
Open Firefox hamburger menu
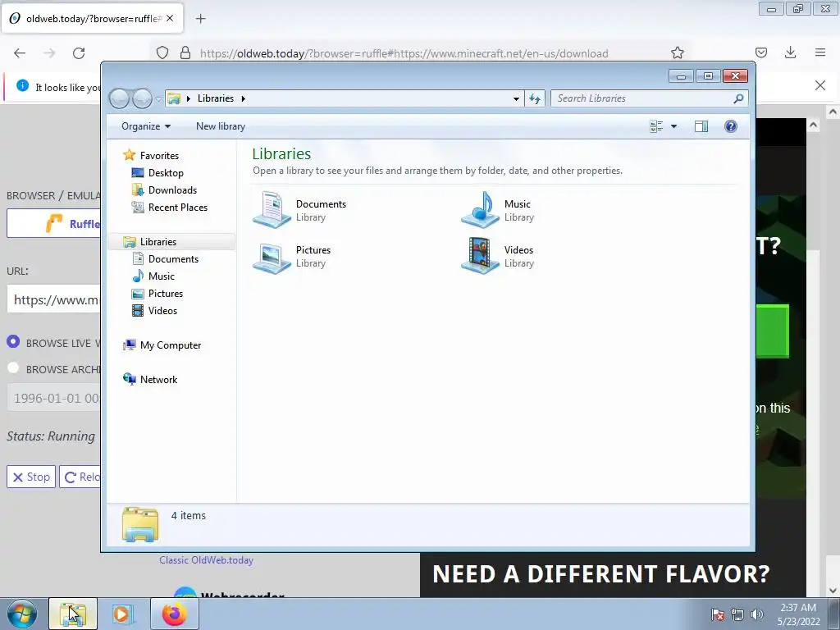tap(820, 52)
